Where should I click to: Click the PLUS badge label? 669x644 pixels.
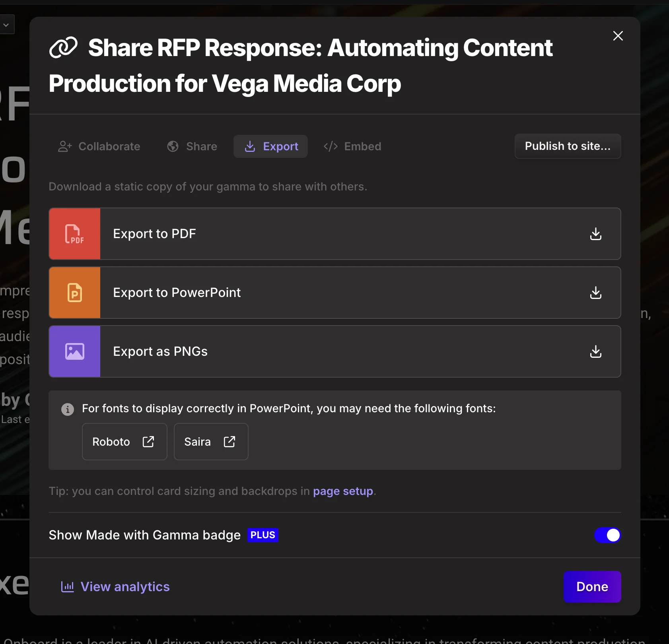coord(263,535)
